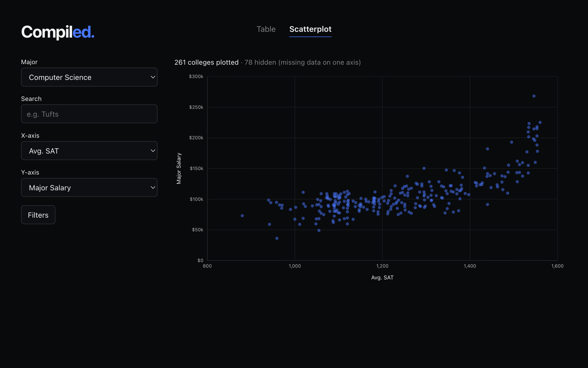This screenshot has height=368, width=588.
Task: Click the $0 y-axis label
Action: pyautogui.click(x=200, y=260)
